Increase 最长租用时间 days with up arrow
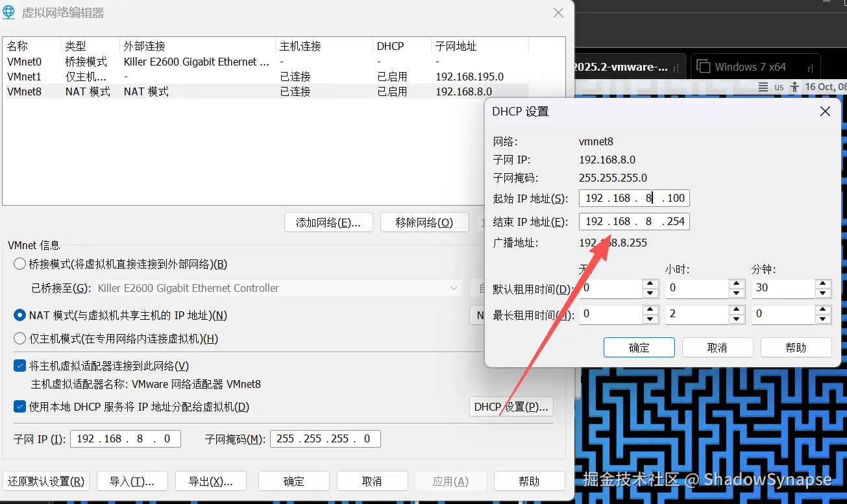847x504 pixels. 650,310
